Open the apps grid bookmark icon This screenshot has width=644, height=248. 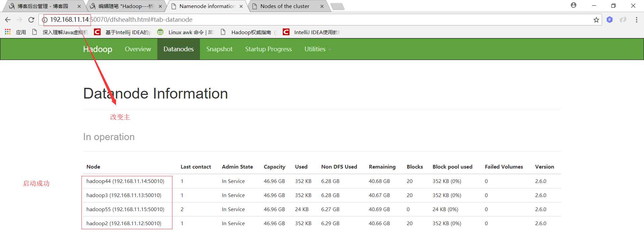click(x=8, y=32)
